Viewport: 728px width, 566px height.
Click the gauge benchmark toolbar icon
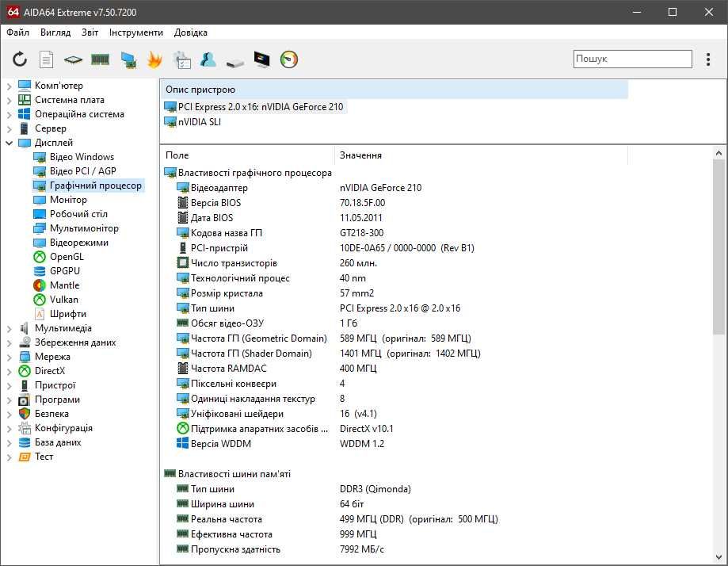pyautogui.click(x=289, y=59)
